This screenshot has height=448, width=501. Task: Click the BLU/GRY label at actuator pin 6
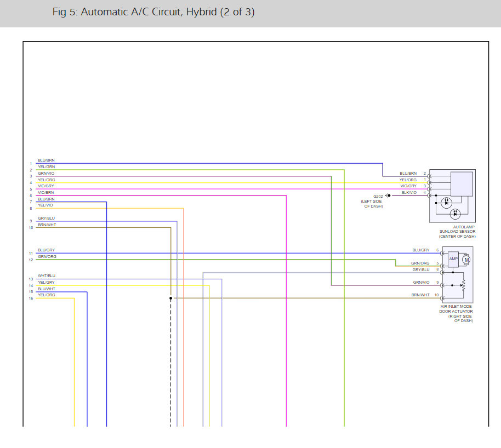tap(421, 250)
